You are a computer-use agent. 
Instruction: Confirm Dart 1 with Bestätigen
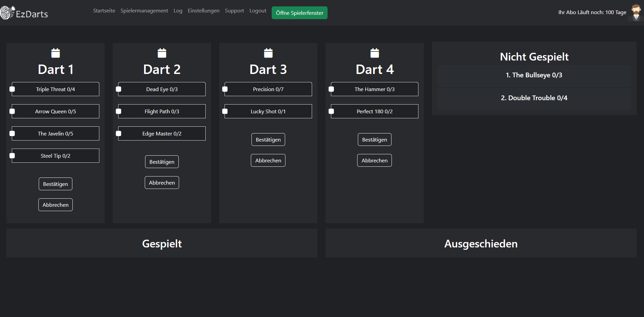(x=56, y=184)
